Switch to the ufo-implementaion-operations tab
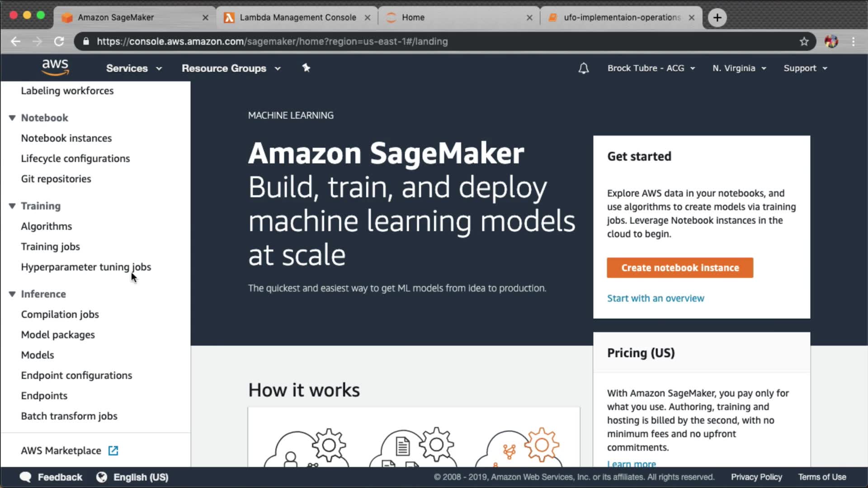 [622, 18]
